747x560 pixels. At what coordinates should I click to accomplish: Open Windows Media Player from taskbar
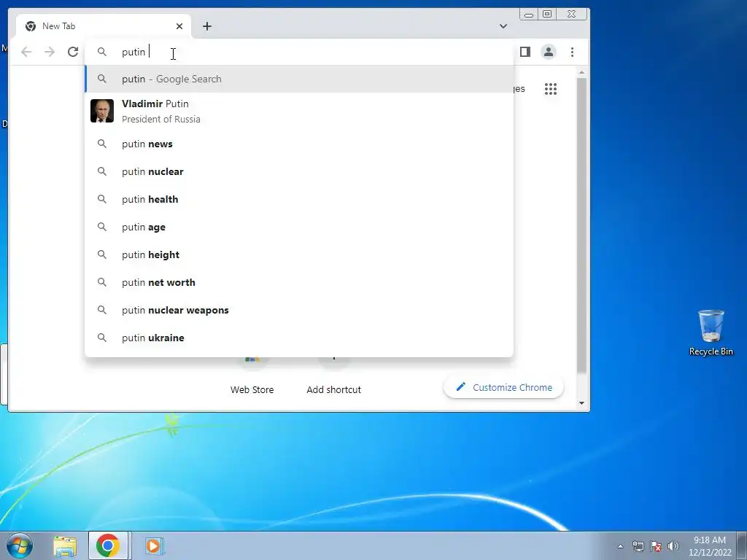coord(153,545)
